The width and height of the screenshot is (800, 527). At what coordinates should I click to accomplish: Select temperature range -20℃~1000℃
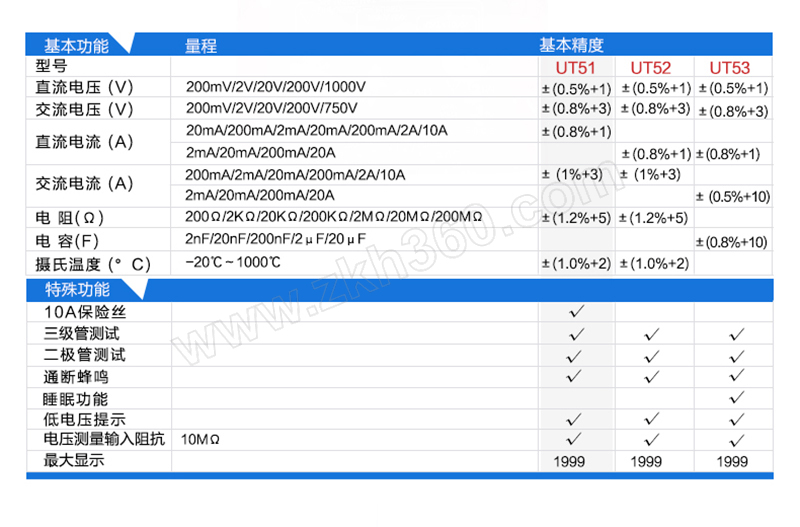[x=233, y=262]
